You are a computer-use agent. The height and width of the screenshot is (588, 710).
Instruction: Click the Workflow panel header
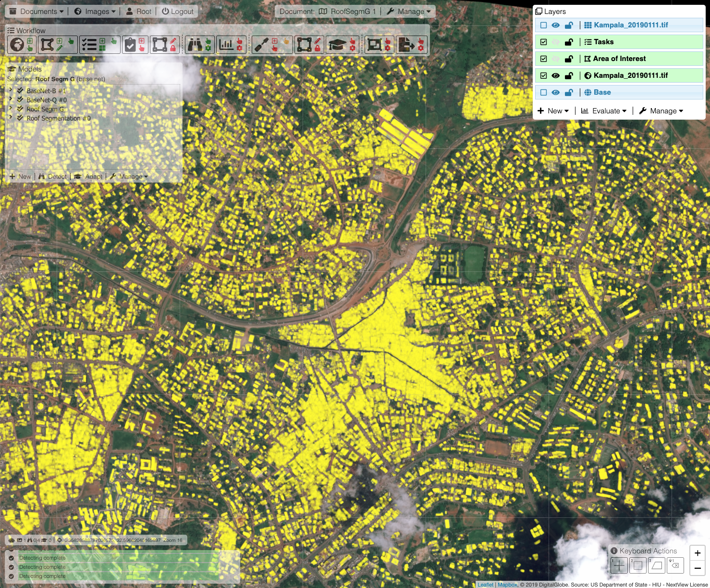26,30
